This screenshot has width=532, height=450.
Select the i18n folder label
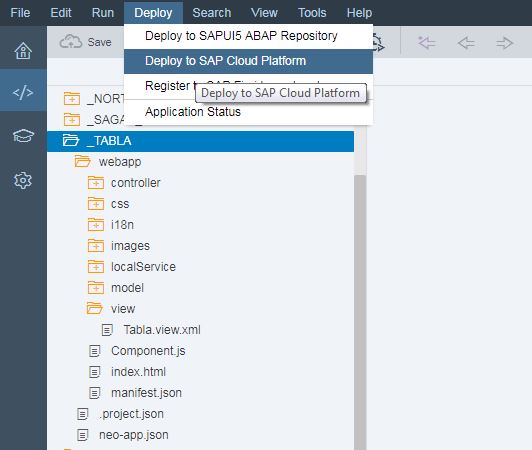(122, 225)
